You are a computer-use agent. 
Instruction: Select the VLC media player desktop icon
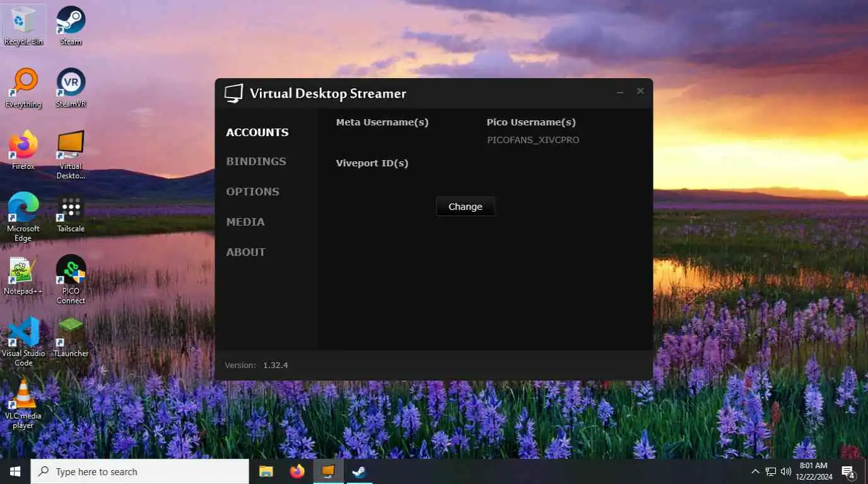pyautogui.click(x=23, y=404)
